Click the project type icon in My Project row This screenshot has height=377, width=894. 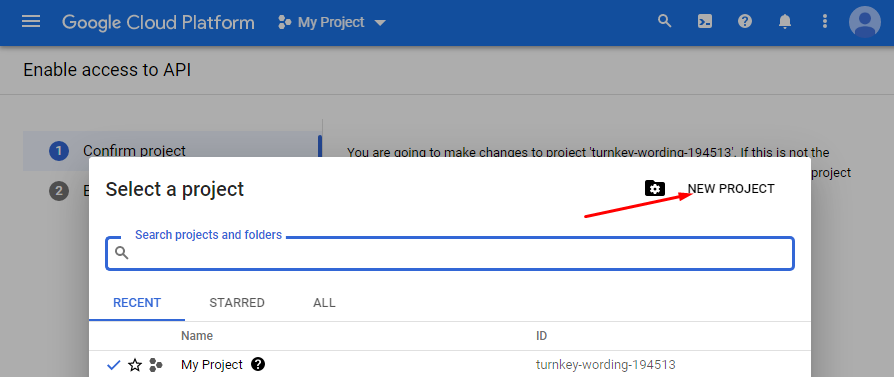point(156,365)
